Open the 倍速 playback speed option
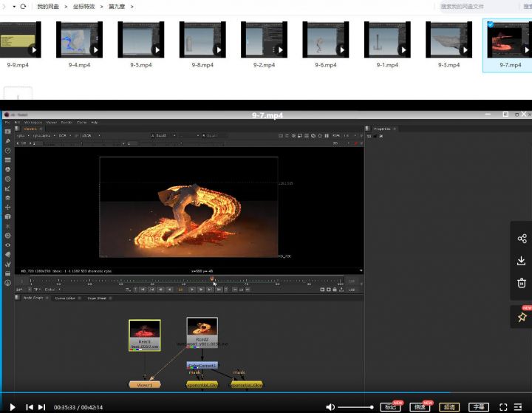The image size is (532, 413). coord(420,407)
